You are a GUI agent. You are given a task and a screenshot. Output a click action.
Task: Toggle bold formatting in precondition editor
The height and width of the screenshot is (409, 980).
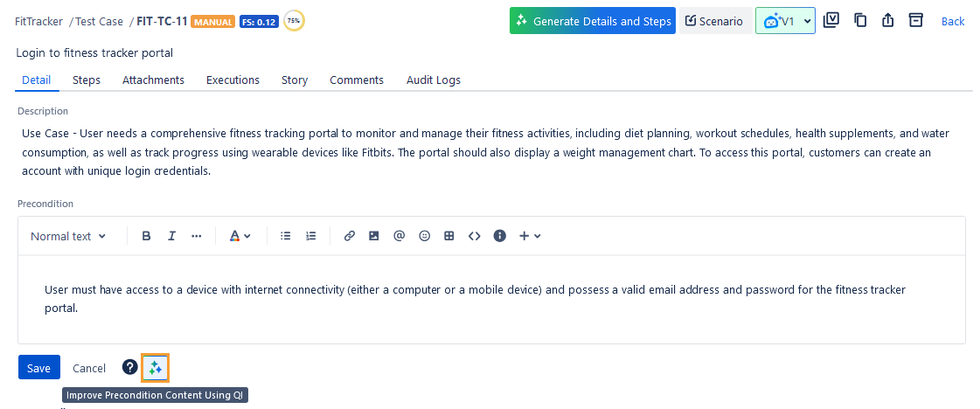pos(146,236)
